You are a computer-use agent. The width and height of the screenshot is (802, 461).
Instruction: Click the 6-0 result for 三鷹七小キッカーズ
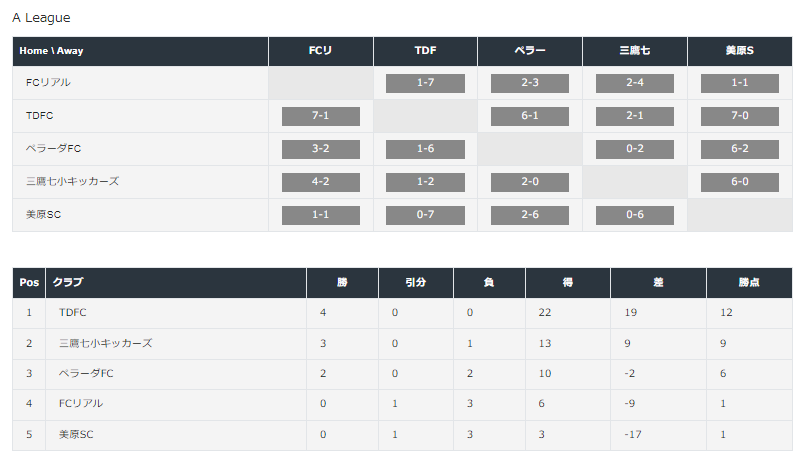[x=740, y=182]
